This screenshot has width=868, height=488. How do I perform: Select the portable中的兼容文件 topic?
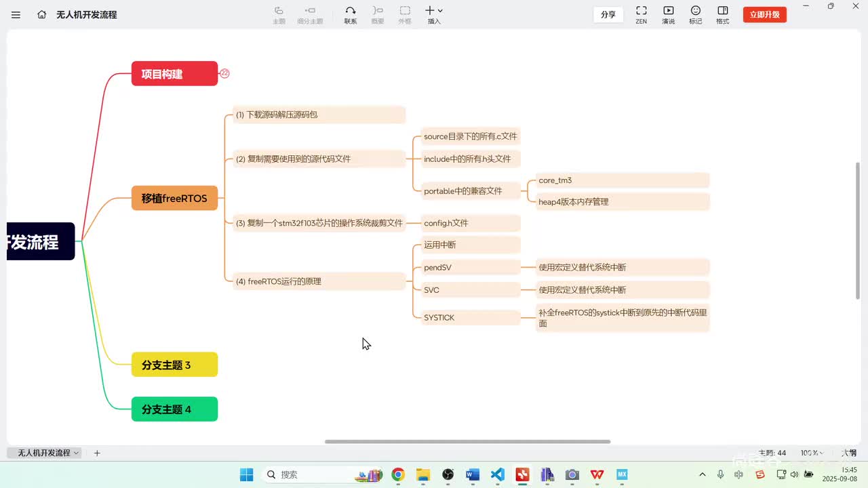(471, 191)
